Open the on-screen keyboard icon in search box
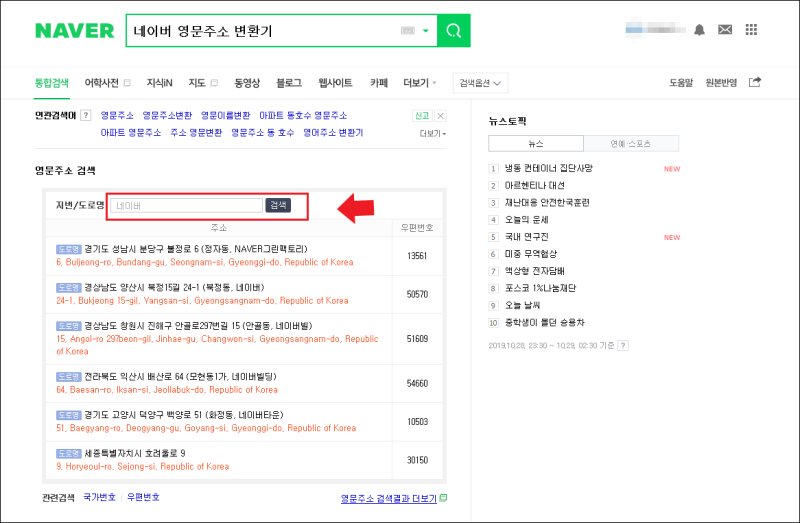The width and height of the screenshot is (800, 523). pos(408,31)
